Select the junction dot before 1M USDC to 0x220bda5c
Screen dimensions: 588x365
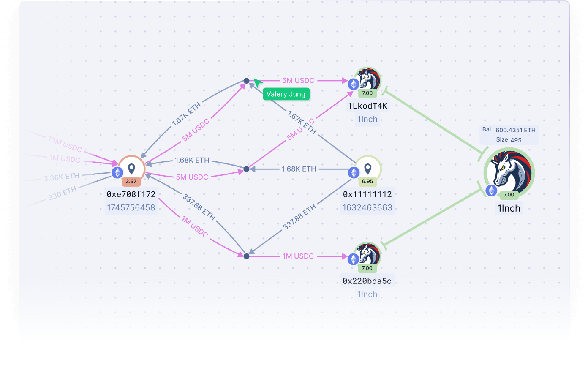pyautogui.click(x=247, y=256)
